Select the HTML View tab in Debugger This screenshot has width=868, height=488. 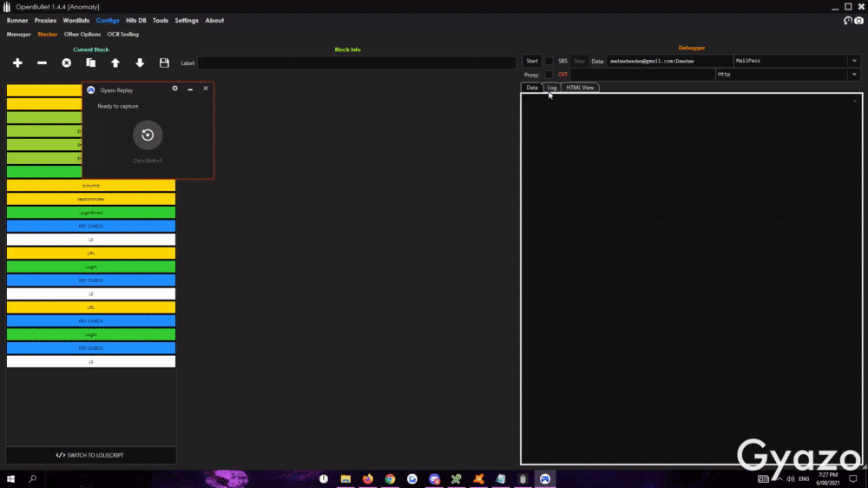tap(580, 88)
